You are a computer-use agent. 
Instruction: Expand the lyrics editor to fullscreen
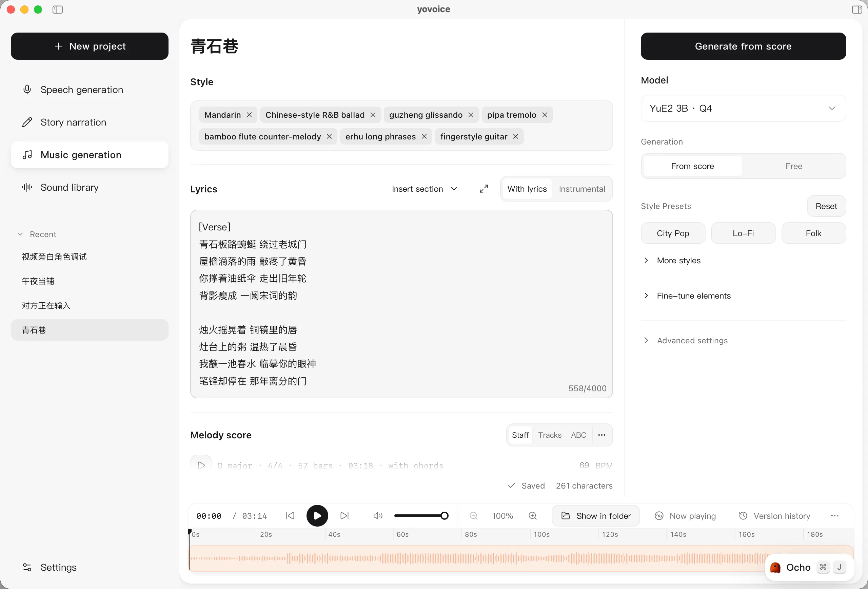coord(484,189)
